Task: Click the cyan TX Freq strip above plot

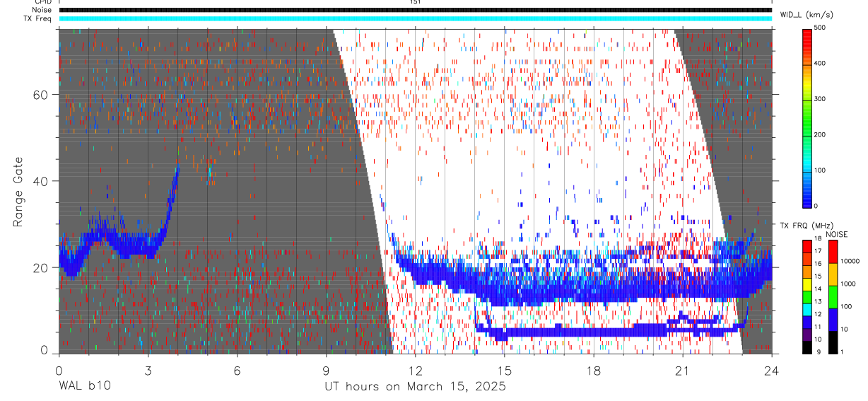Action: coord(415,18)
